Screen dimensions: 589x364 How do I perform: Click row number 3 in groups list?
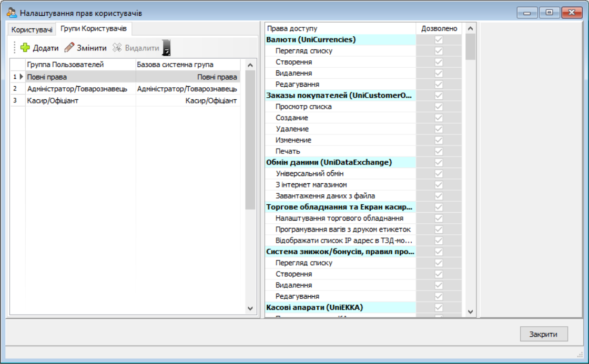click(15, 100)
